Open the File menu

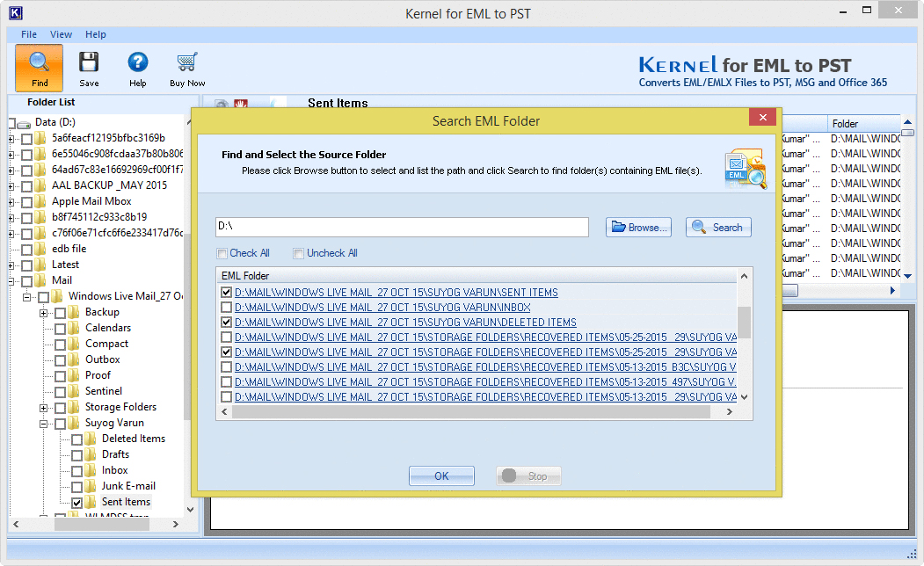point(29,34)
